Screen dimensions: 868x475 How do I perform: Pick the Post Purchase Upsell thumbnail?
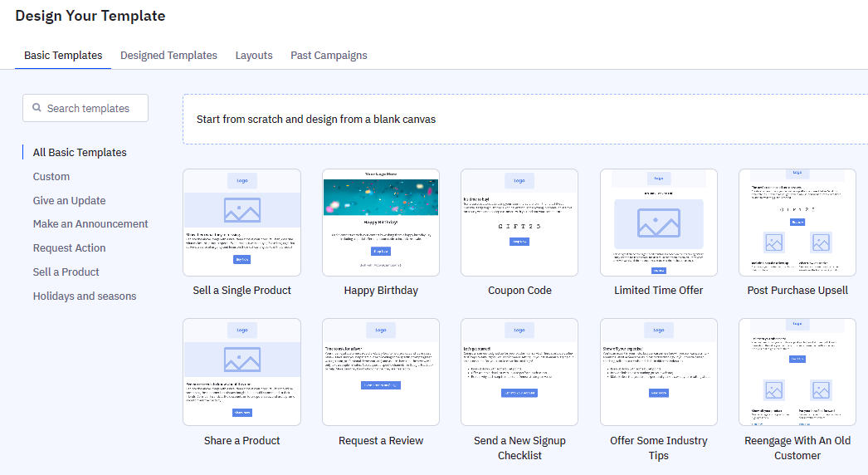pyautogui.click(x=797, y=223)
